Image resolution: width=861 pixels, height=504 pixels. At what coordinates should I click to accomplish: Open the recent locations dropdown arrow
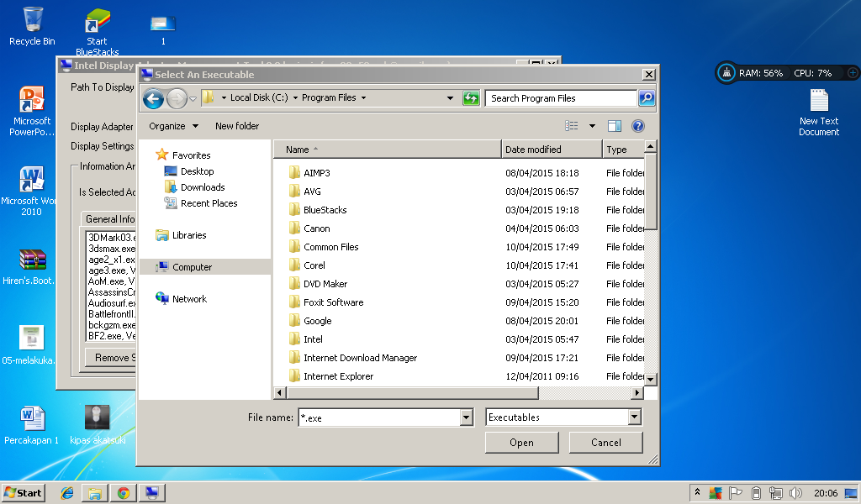point(193,99)
